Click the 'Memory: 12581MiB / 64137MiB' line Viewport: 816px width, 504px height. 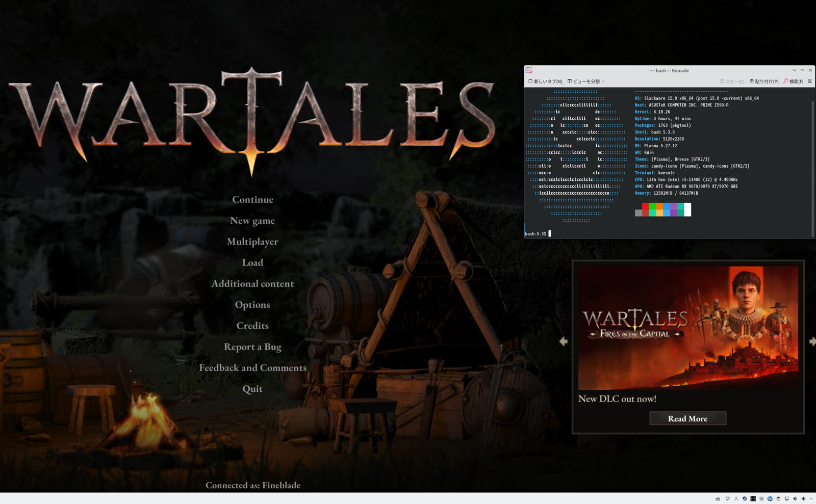pos(667,193)
